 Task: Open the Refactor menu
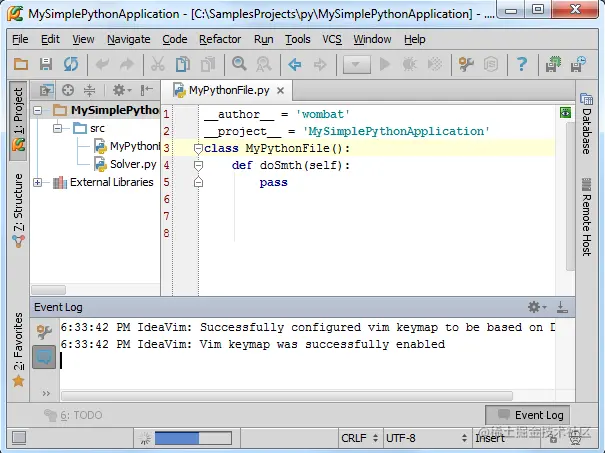coord(220,39)
